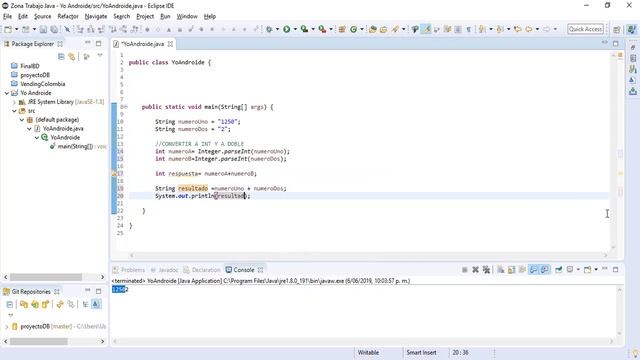Click the Writable status bar entry
Screen dimensions: 640x360
pyautogui.click(x=368, y=353)
